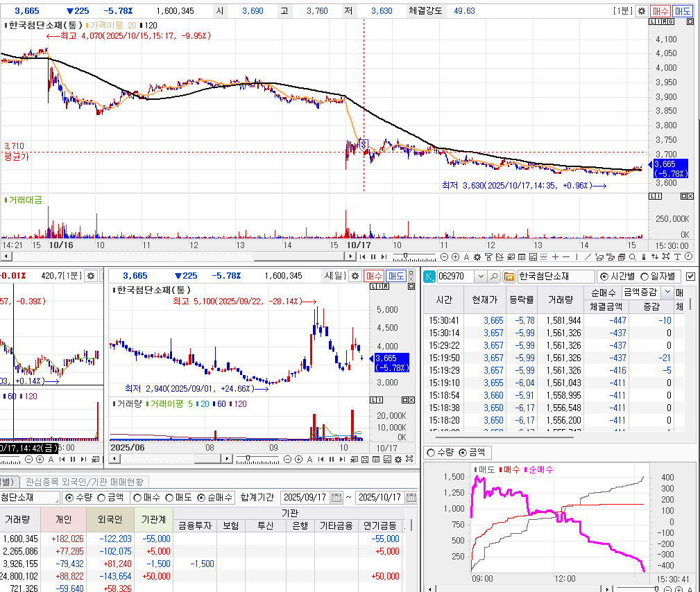Select the 일자별 radio button
This screenshot has height=592, width=700.
644,277
